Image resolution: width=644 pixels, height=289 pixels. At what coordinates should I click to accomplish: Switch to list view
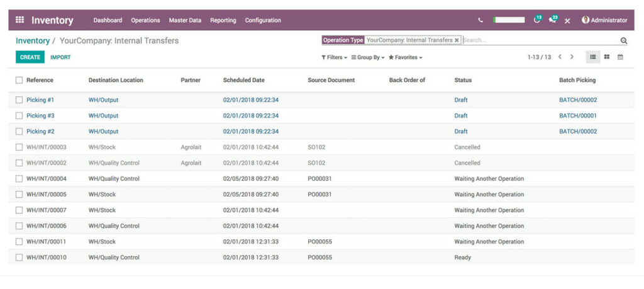[x=592, y=57]
